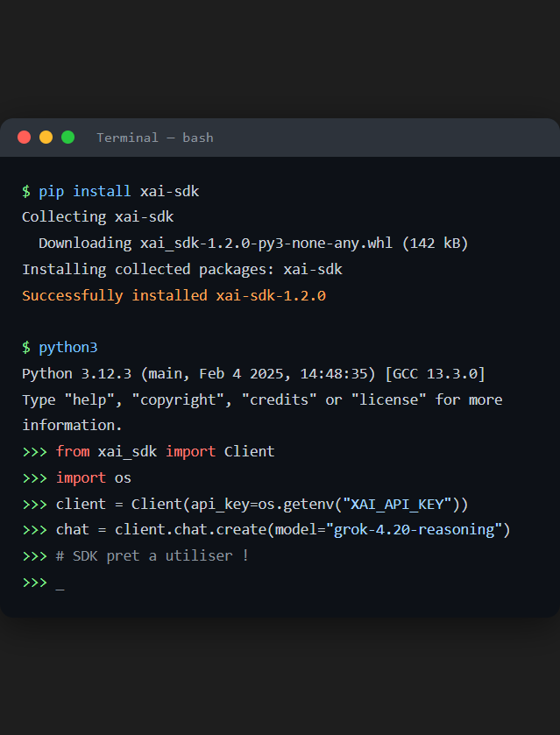Click the 'pip install xai-sdk' command line
This screenshot has height=735, width=560.
click(x=110, y=191)
